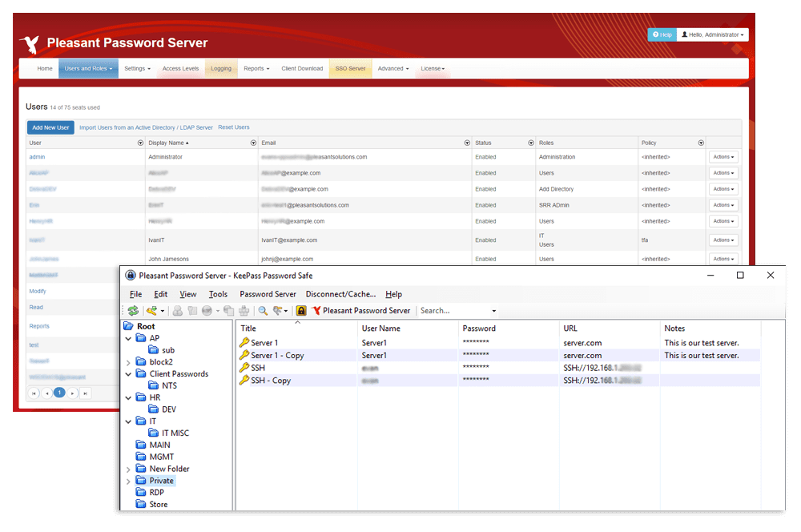Viewport: 801px width, 532px height.
Task: Click the open URL globe icon
Action: coord(207,311)
